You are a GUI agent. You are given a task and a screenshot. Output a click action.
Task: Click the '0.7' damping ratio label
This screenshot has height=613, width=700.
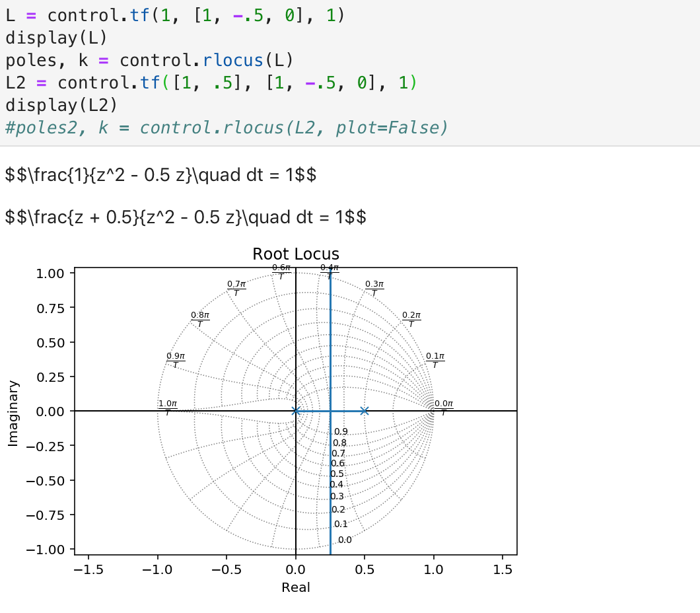[338, 454]
